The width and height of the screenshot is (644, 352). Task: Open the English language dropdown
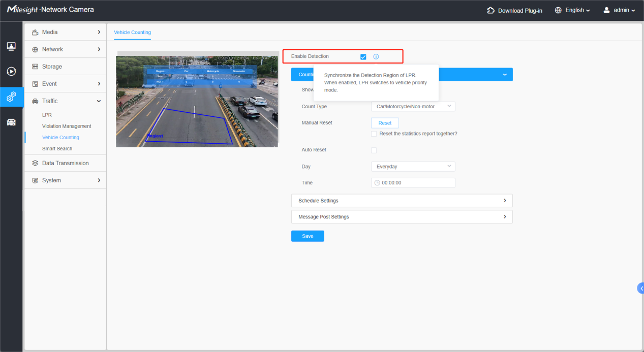[577, 10]
